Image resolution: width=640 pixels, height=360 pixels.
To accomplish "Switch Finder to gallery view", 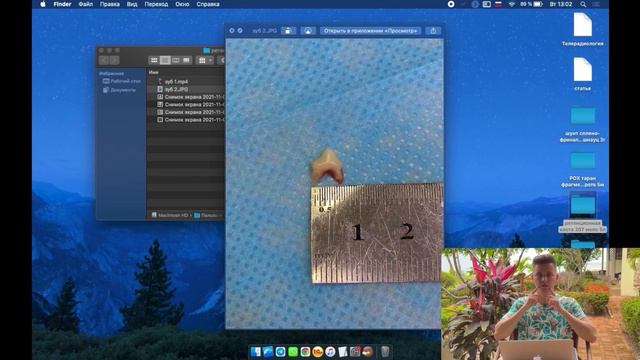I will (x=187, y=60).
